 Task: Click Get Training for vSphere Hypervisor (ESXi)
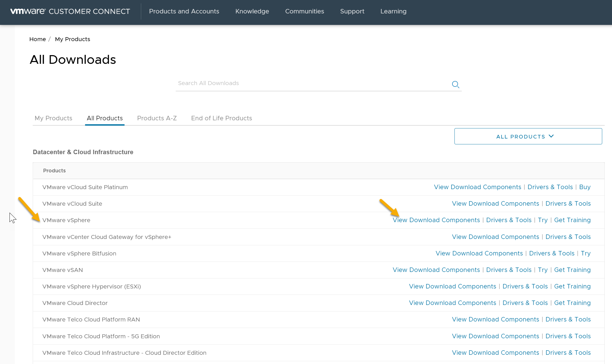(572, 286)
